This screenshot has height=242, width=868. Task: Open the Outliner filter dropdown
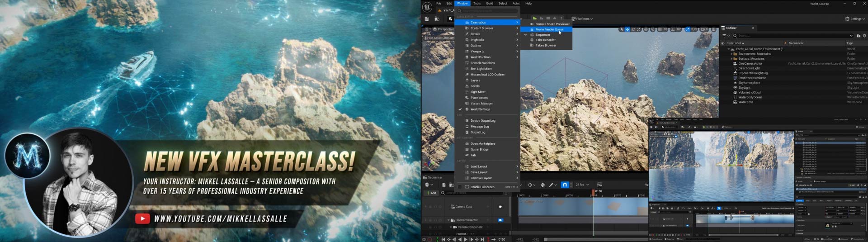[725, 35]
